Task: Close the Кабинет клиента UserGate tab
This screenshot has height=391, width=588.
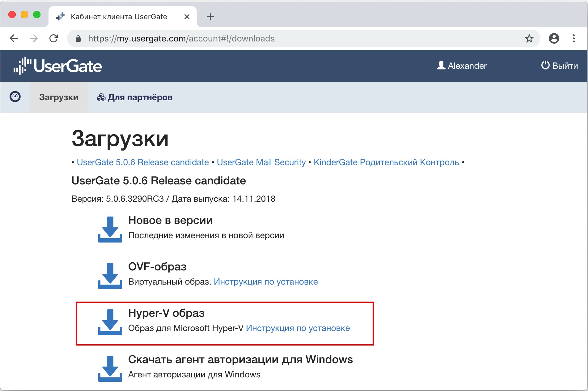Action: point(187,17)
